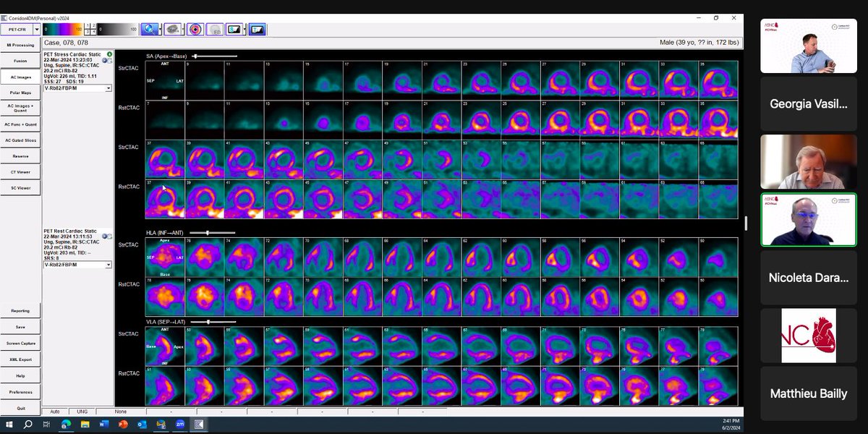Select SA rest slice 37 thumbnail
The height and width of the screenshot is (434, 868).
pos(165,199)
